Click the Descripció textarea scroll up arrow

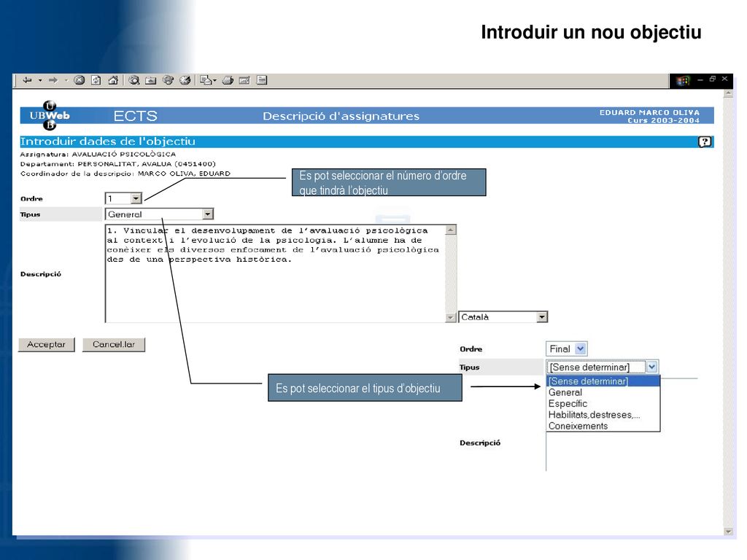[451, 230]
